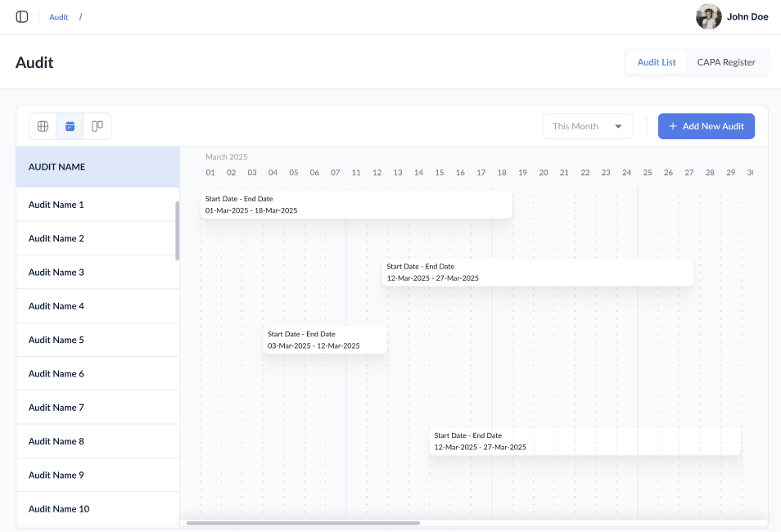The height and width of the screenshot is (532, 781).
Task: Click the horizontal timeline scrollbar
Action: 303,523
